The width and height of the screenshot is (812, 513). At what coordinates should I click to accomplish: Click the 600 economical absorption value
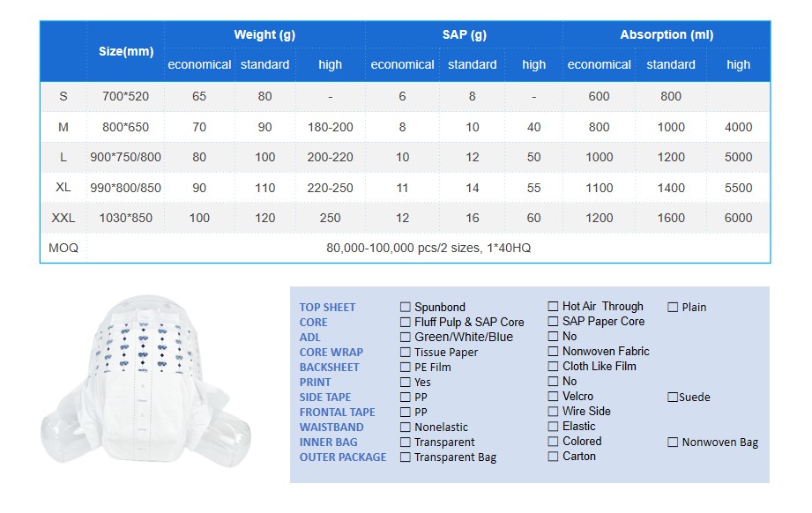click(x=599, y=96)
